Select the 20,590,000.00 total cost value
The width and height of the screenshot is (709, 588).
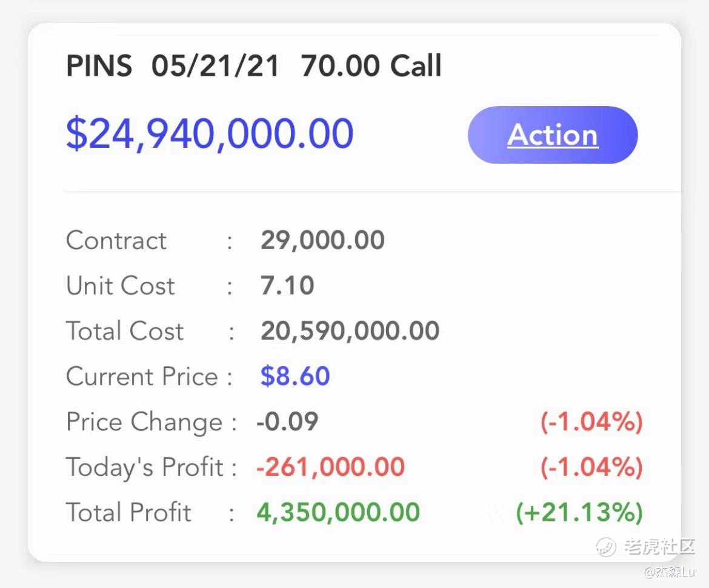click(350, 331)
